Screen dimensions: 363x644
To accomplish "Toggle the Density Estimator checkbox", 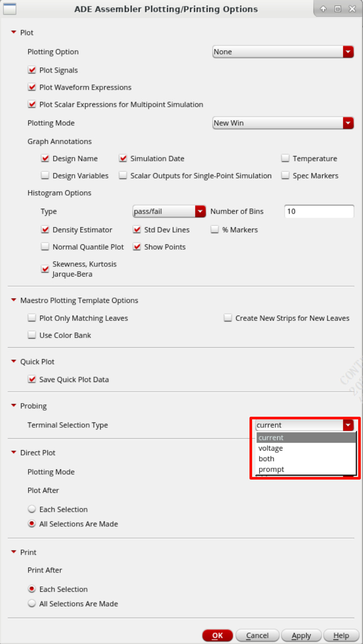I will click(45, 230).
